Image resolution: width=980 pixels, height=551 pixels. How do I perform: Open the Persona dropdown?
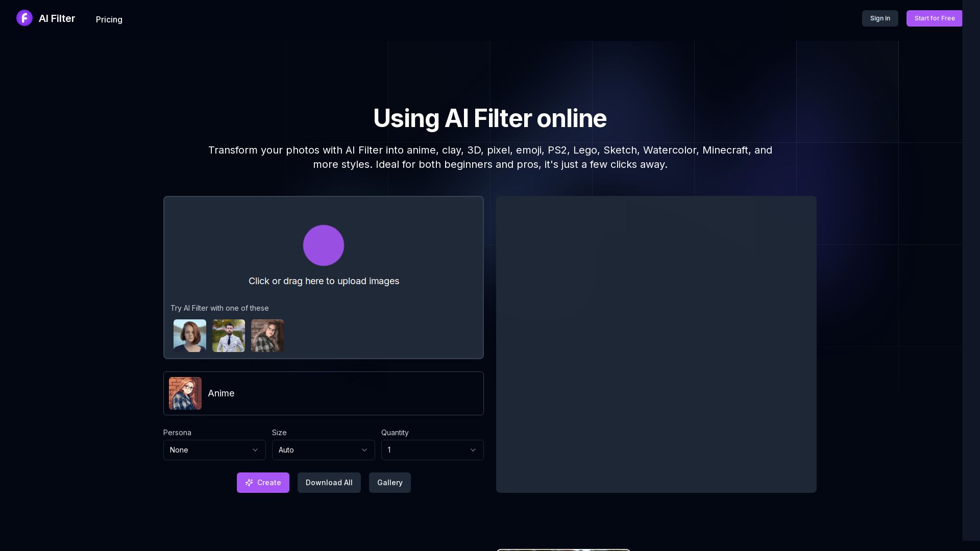pyautogui.click(x=214, y=450)
